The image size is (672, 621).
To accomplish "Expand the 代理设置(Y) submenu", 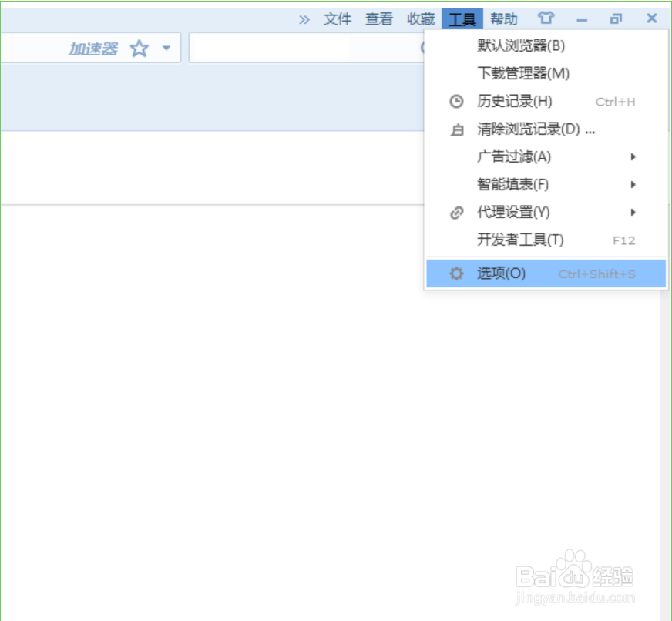I will point(633,212).
